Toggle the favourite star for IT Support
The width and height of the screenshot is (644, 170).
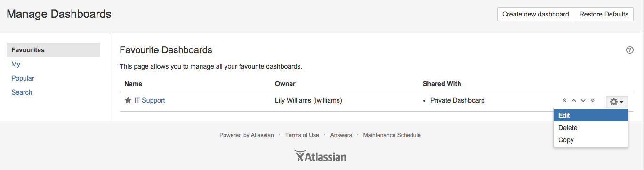tap(128, 100)
